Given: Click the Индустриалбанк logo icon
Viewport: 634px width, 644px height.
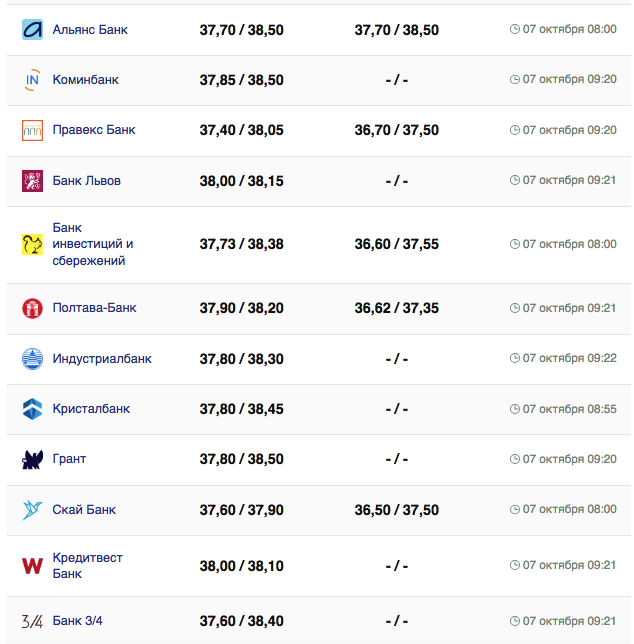Looking at the screenshot, I should [32, 359].
